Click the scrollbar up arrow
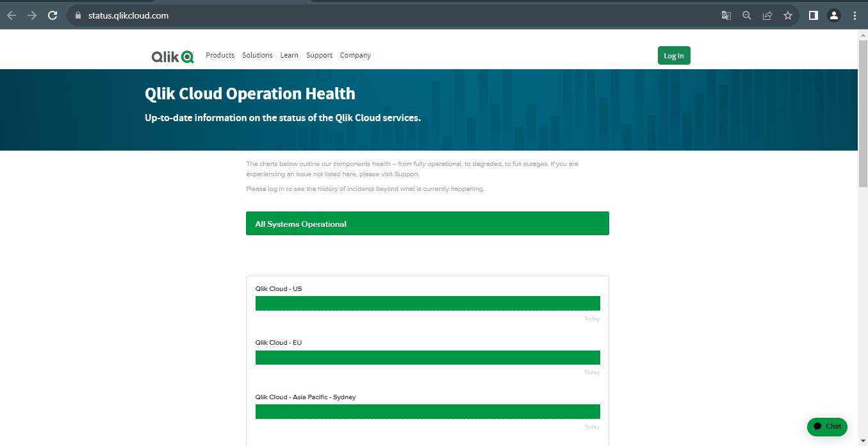Screen dimensions: 868x446 (x=863, y=35)
